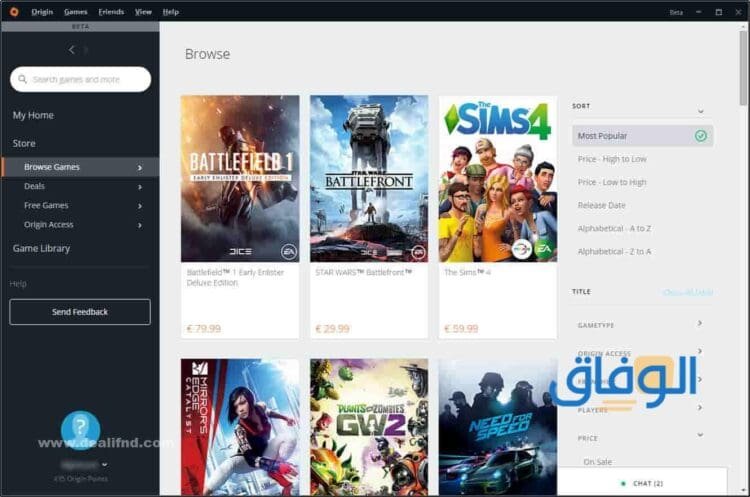
Task: Open Game Library
Action: 42,248
